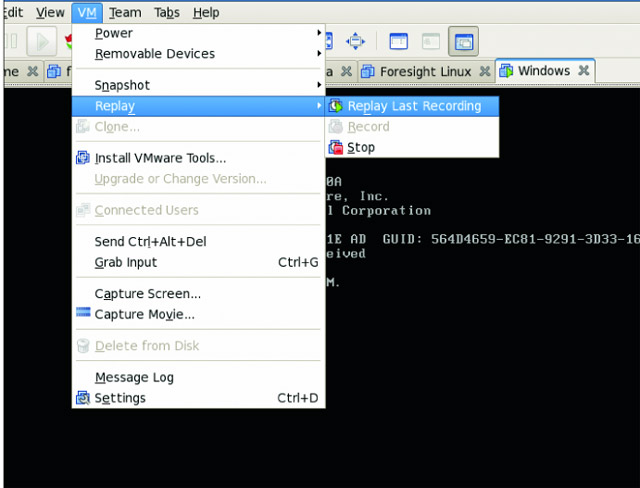Viewport: 640px width, 488px height.
Task: Choose Capture Movie...
Action: (x=198, y=315)
